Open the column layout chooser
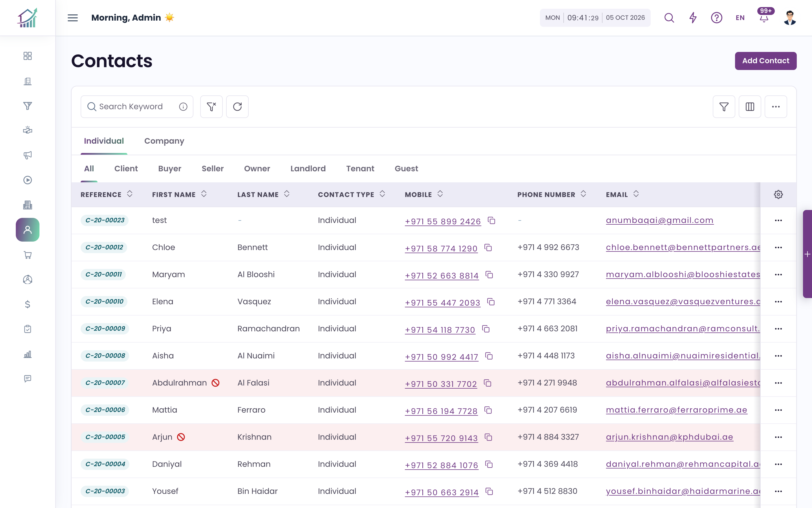 pyautogui.click(x=750, y=107)
